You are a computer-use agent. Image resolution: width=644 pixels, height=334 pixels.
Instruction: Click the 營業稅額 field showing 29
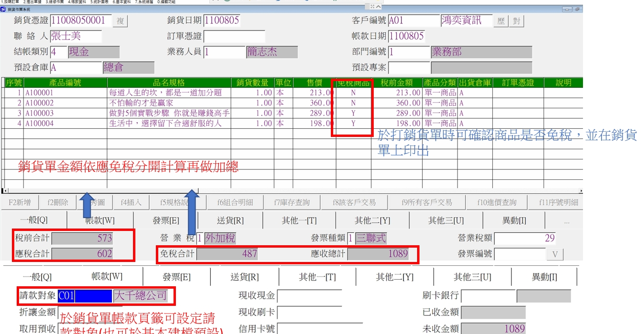[x=525, y=238]
